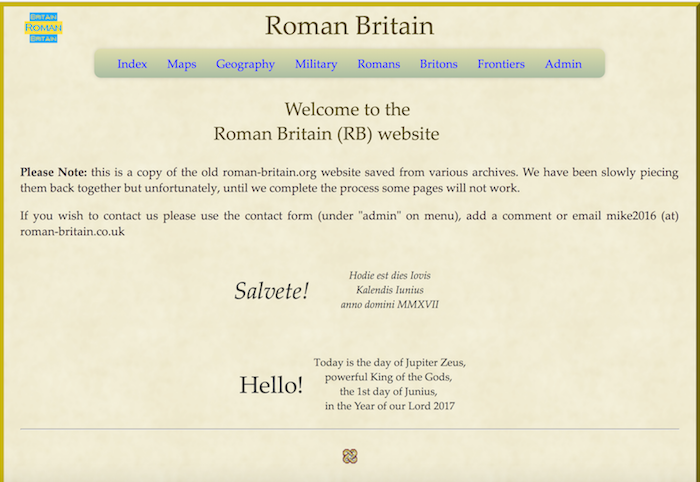Image resolution: width=700 pixels, height=482 pixels.
Task: Click the 'Today is the day of Jupiter Zeus' line
Action: click(390, 362)
